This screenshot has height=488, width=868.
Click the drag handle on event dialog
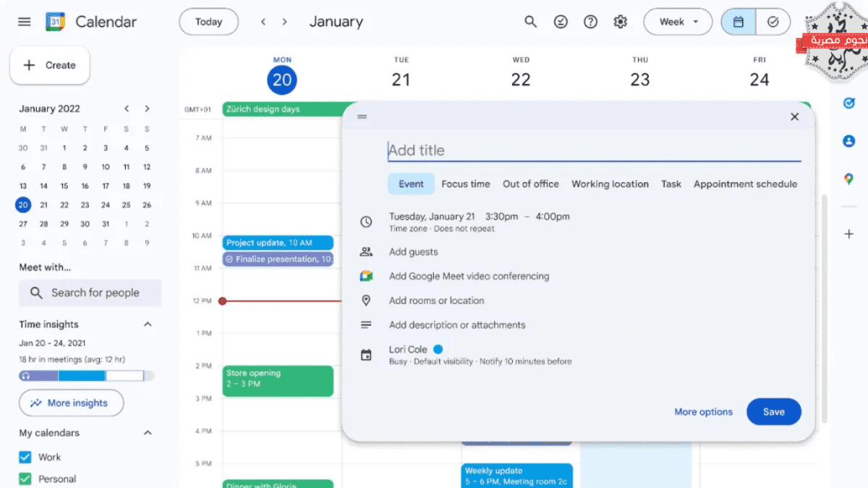(362, 116)
